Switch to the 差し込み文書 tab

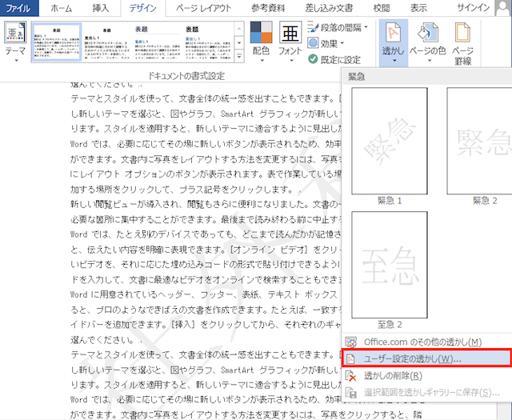point(329,8)
